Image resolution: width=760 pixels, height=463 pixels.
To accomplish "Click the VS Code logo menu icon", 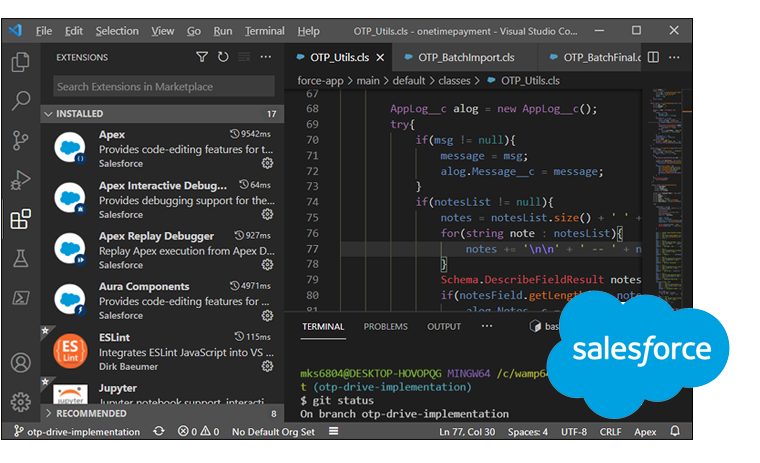I will point(16,31).
